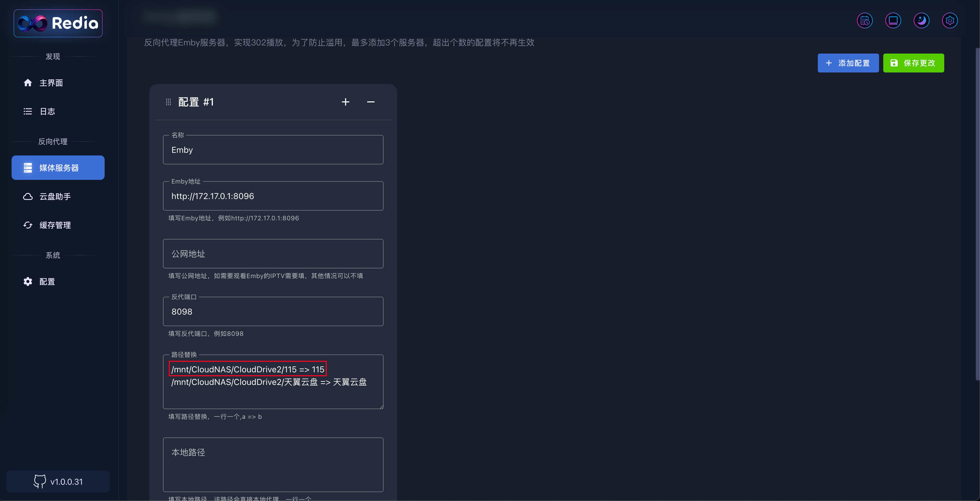Viewport: 980px width, 501px height.
Task: Open the scheduled tasks calendar icon
Action: 864,20
